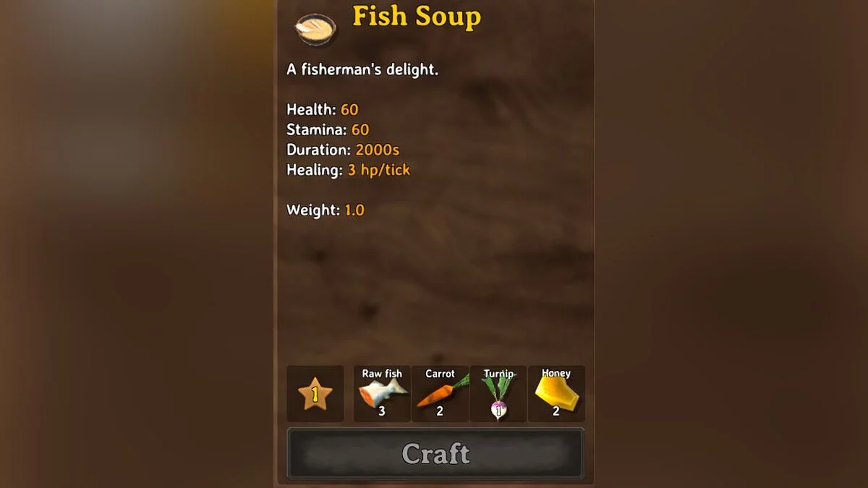This screenshot has height=488, width=868.
Task: Click the Craft button
Action: pyautogui.click(x=435, y=453)
